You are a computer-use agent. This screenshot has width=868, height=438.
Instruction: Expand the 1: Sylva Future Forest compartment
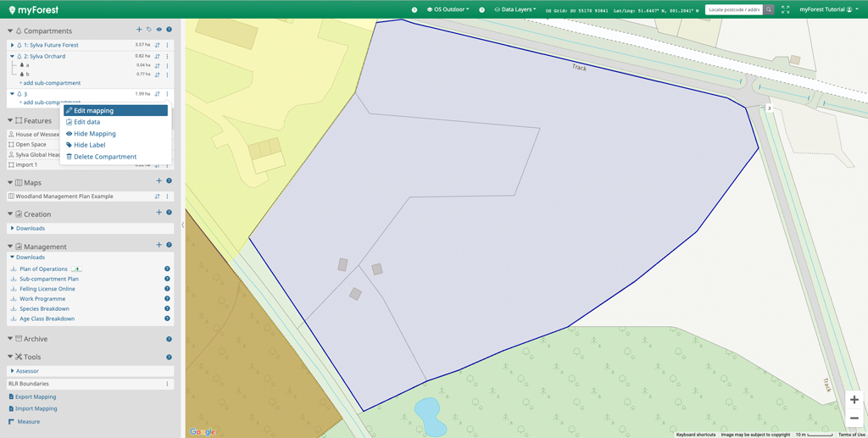(x=12, y=45)
